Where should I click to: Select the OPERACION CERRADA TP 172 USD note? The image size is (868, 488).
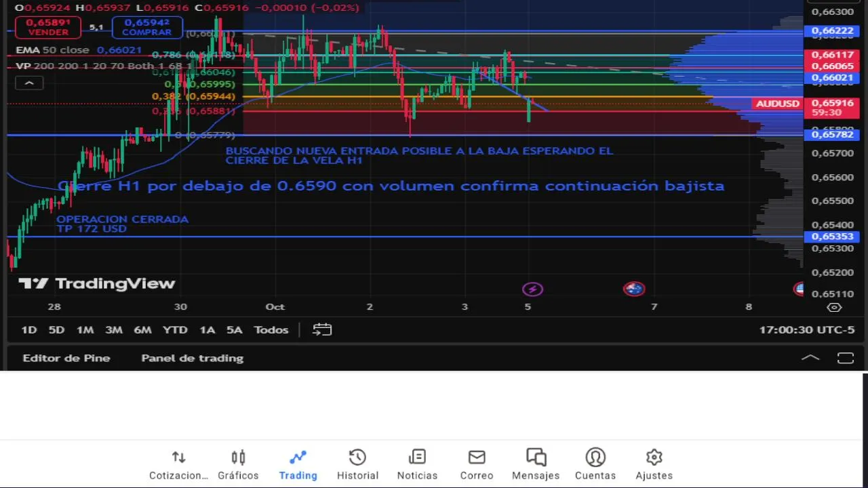click(122, 224)
